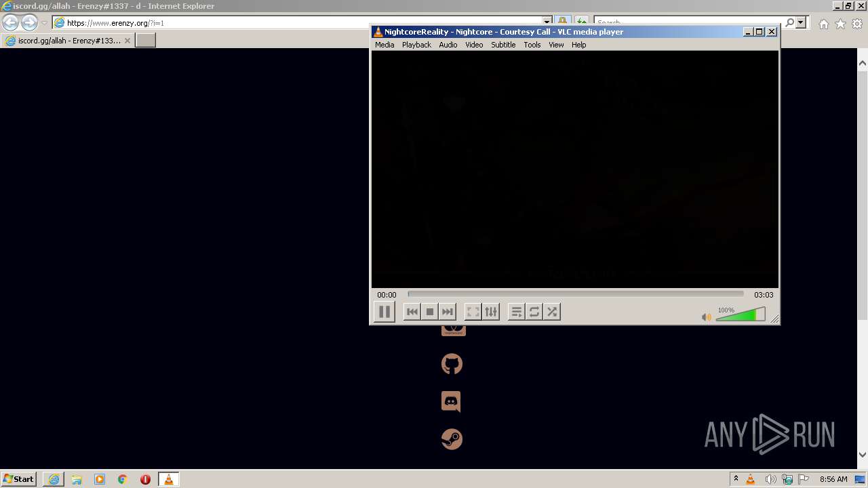Skip to next media in VLC

(447, 312)
